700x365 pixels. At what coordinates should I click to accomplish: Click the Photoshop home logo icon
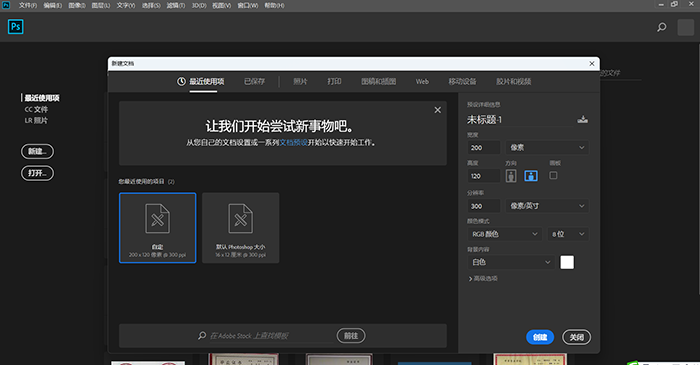click(16, 27)
